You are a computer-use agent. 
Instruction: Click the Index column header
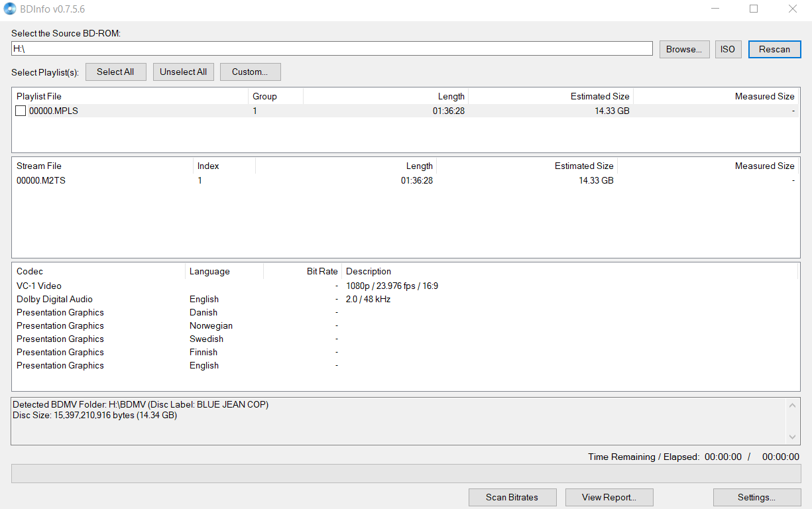point(224,166)
